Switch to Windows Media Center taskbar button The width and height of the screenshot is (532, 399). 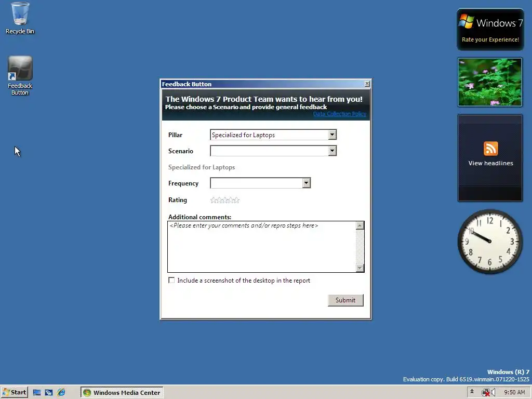[x=122, y=393]
